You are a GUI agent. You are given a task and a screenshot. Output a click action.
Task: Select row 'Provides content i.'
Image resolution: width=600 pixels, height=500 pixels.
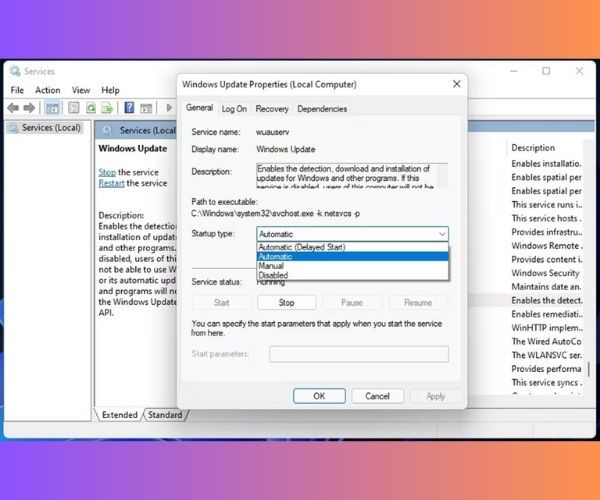[546, 259]
